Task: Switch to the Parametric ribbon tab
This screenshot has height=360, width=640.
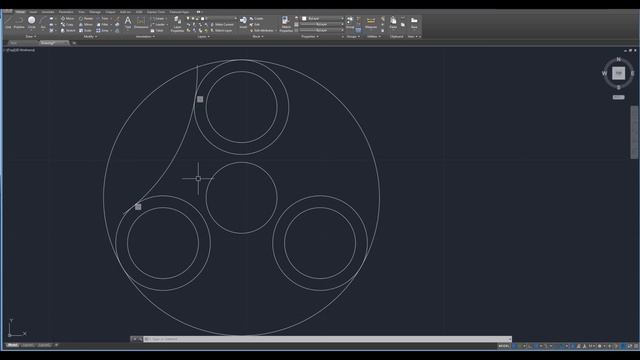Action: (x=66, y=12)
